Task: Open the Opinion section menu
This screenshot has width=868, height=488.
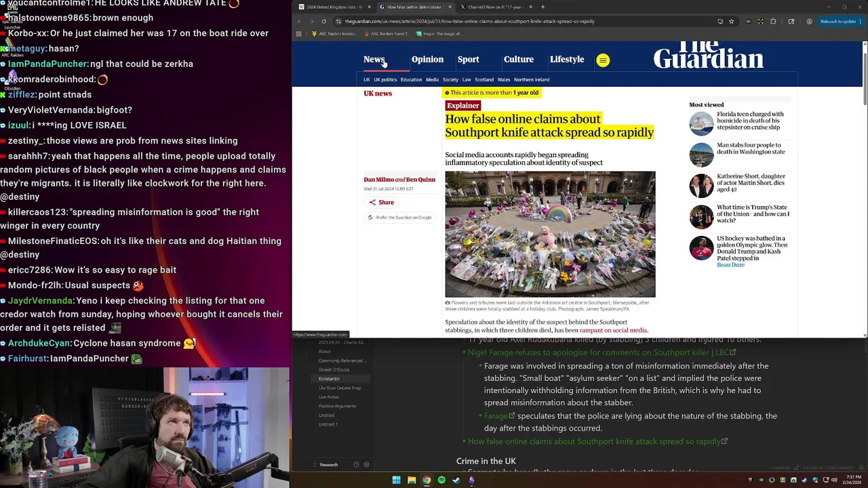Action: [x=427, y=60]
